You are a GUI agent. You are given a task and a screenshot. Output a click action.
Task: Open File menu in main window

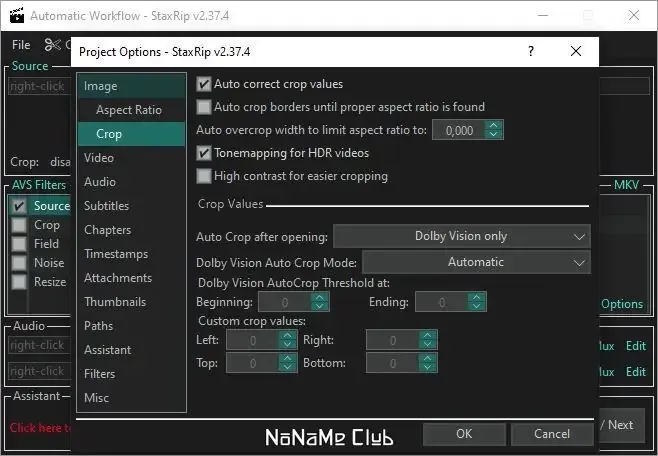(x=21, y=44)
